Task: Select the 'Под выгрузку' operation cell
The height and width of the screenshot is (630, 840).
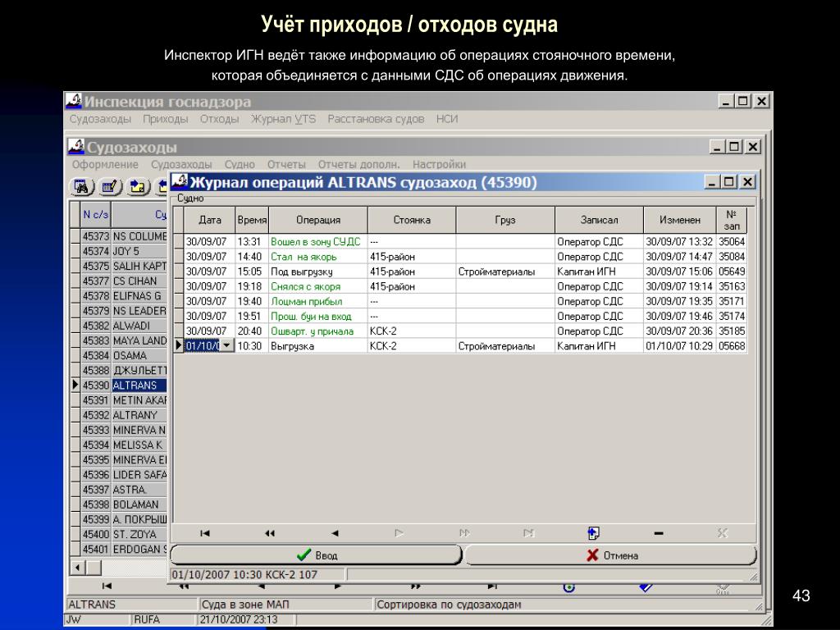Action: tap(318, 272)
